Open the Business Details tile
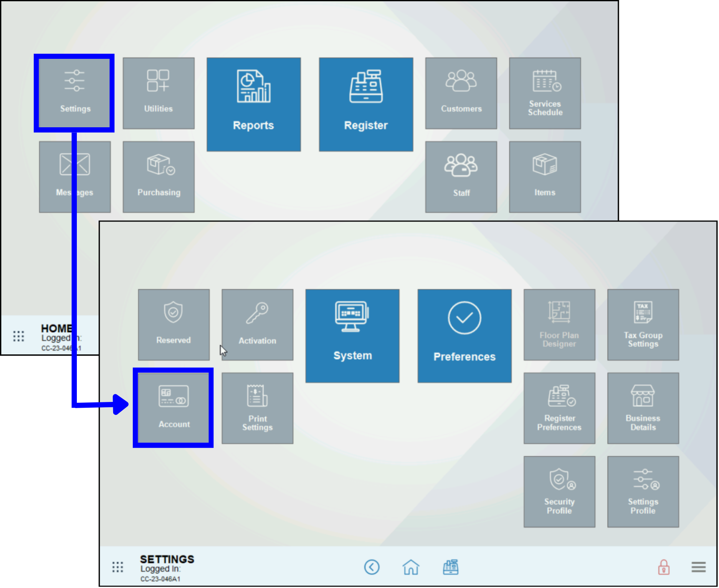The height and width of the screenshot is (588, 719). click(643, 408)
